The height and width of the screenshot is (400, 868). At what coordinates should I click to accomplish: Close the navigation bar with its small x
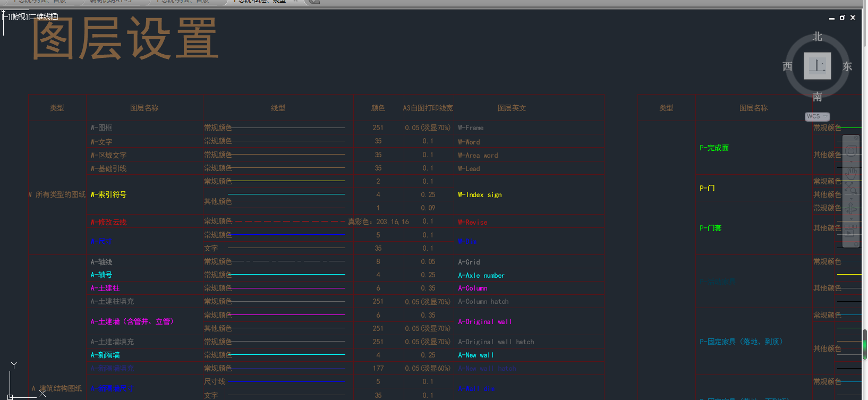tap(855, 138)
